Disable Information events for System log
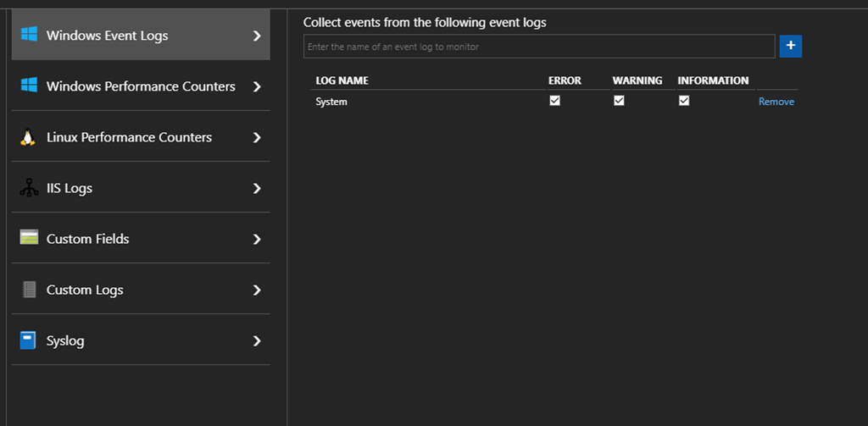Image resolution: width=868 pixels, height=426 pixels. [684, 101]
